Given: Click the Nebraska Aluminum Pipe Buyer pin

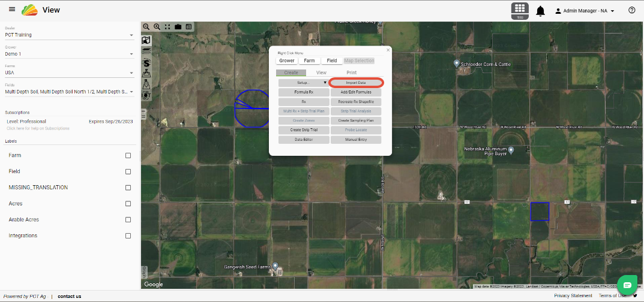Looking at the screenshot, I should click(511, 150).
